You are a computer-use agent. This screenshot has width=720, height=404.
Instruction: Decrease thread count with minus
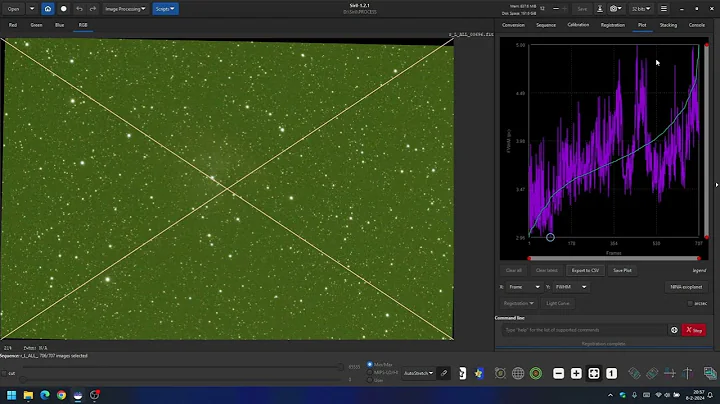click(x=556, y=9)
